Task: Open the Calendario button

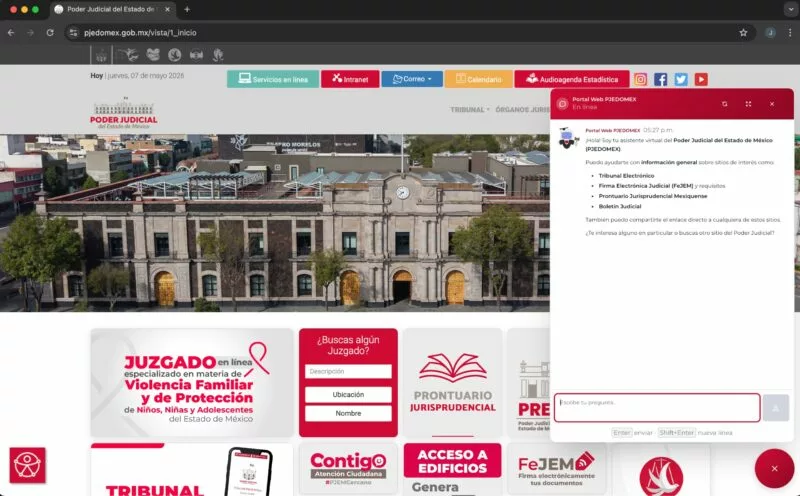Action: click(479, 79)
